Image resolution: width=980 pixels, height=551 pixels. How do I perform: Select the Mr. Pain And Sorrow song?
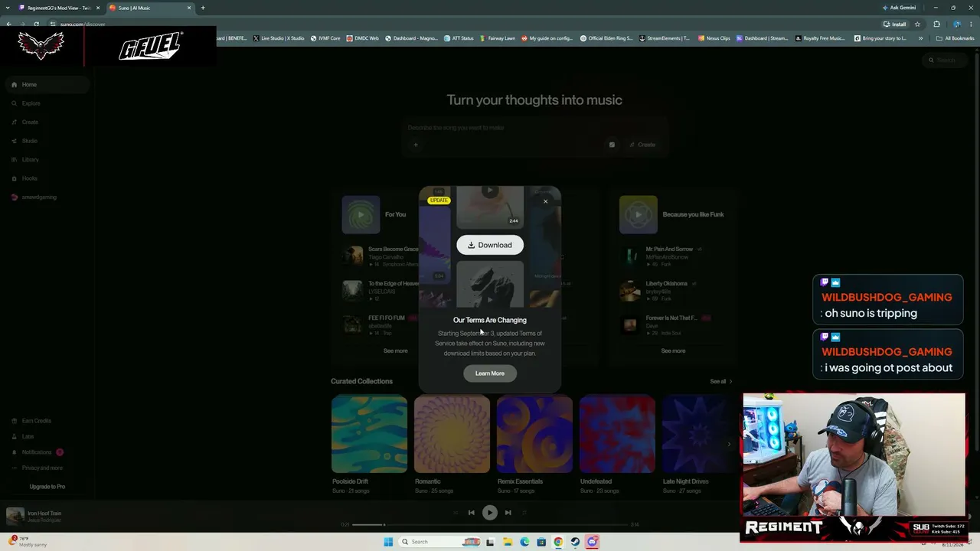point(669,249)
